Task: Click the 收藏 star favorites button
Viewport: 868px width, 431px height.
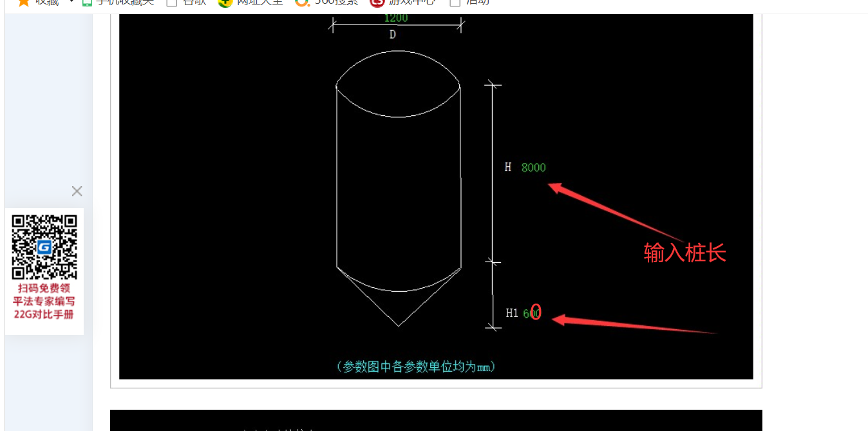Action: coord(37,1)
